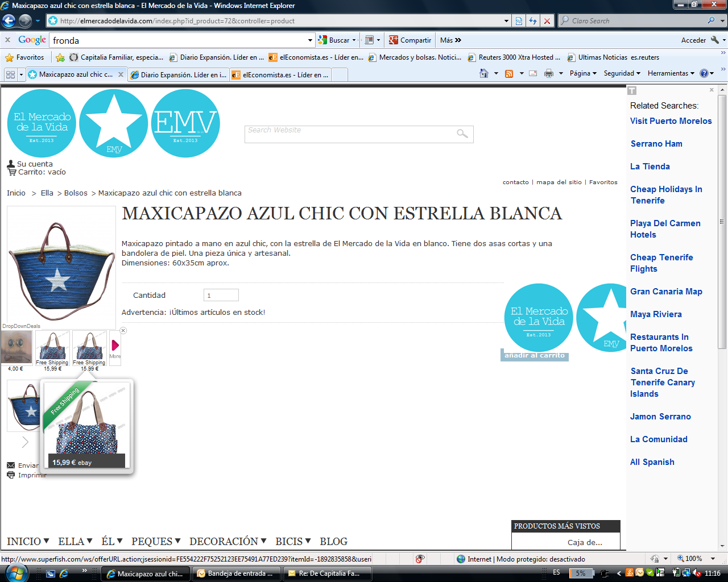Open the BLOG navigation item

[333, 542]
